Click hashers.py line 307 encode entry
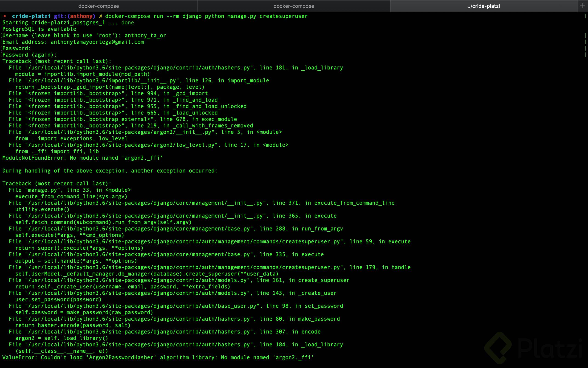 [x=165, y=332]
